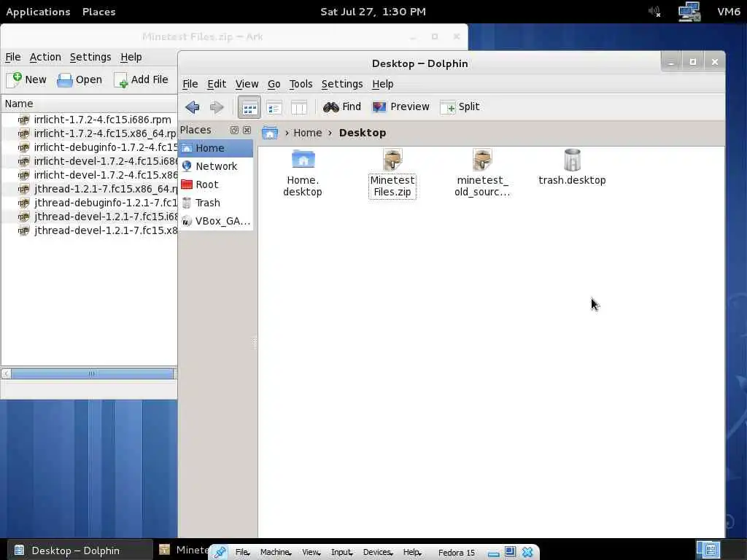Select Home in Places panel

[x=216, y=148]
